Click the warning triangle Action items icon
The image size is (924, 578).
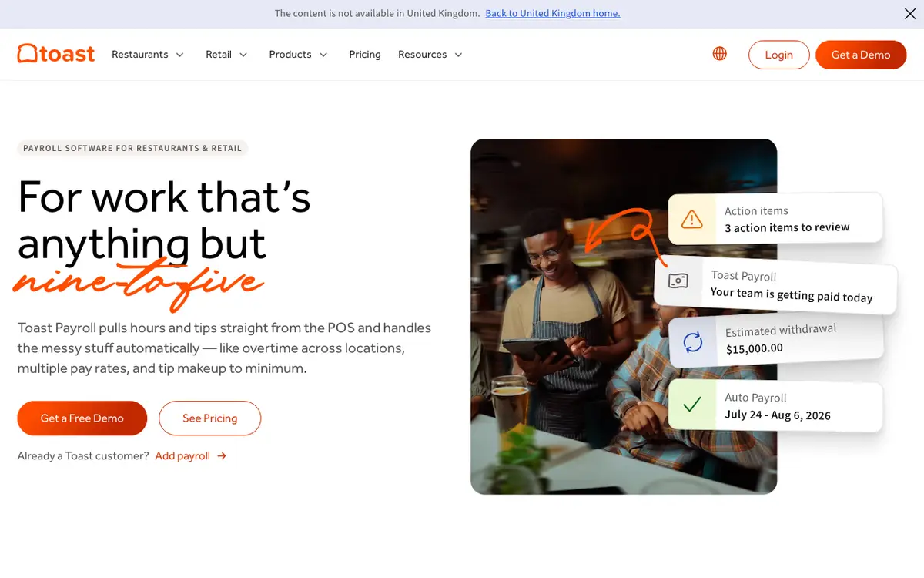tap(691, 219)
